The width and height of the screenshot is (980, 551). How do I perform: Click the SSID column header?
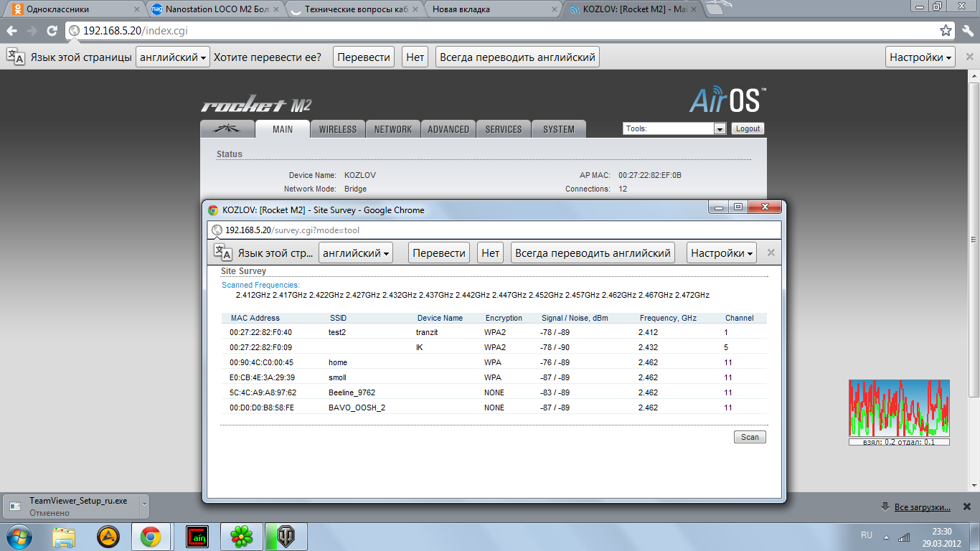tap(338, 318)
